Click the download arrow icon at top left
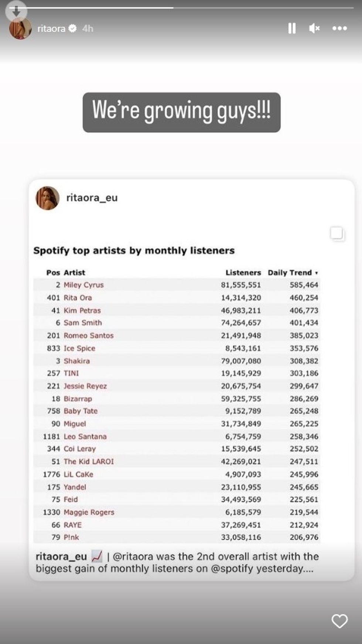Image resolution: width=362 pixels, height=644 pixels. click(x=16, y=12)
